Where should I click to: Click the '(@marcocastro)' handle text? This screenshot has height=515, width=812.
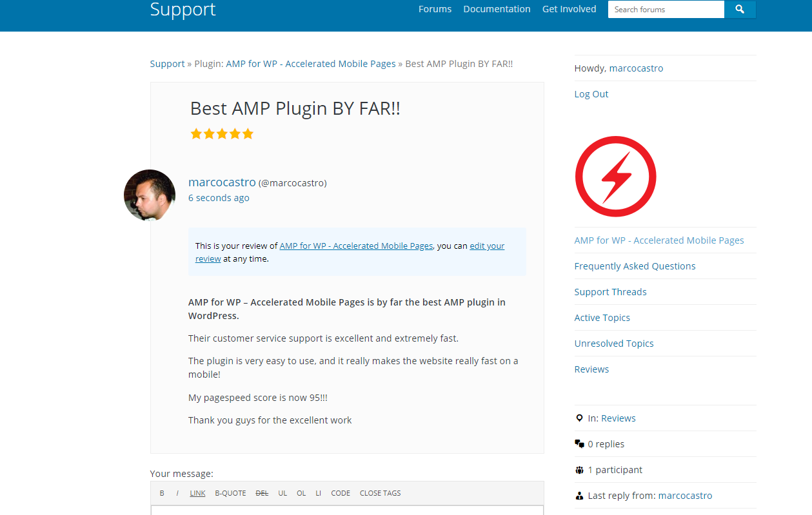(x=293, y=183)
